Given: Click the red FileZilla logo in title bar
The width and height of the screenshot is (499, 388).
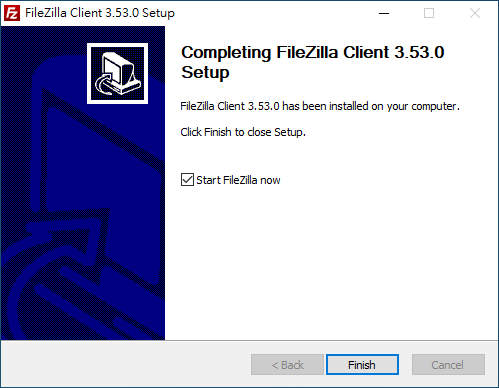Looking at the screenshot, I should [12, 13].
